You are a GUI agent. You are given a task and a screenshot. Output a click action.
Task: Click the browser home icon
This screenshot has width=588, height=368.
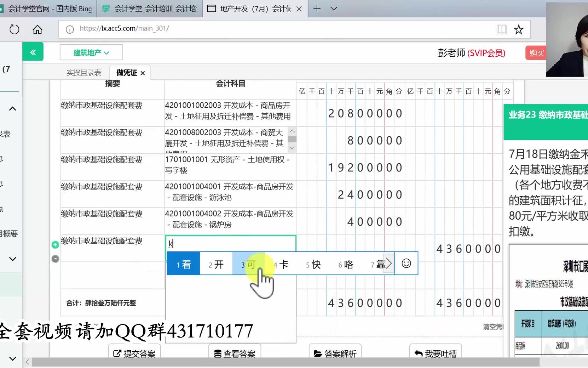[37, 29]
